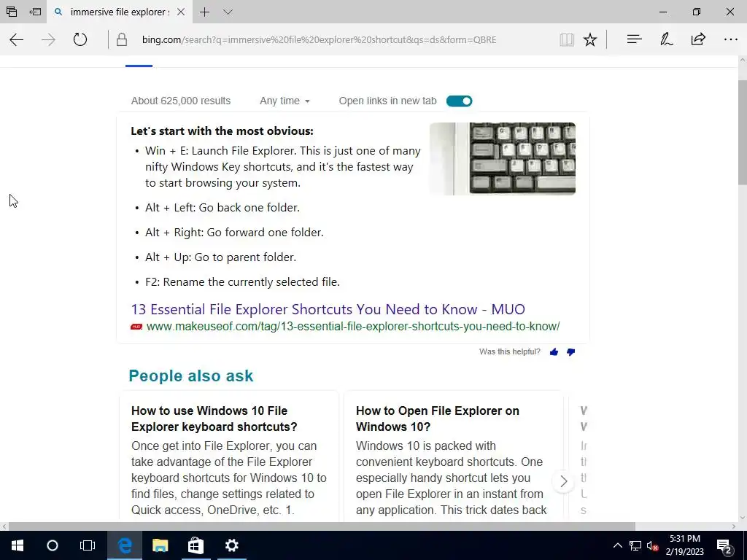Click Was this helpful? text
747x560 pixels.
tap(510, 352)
